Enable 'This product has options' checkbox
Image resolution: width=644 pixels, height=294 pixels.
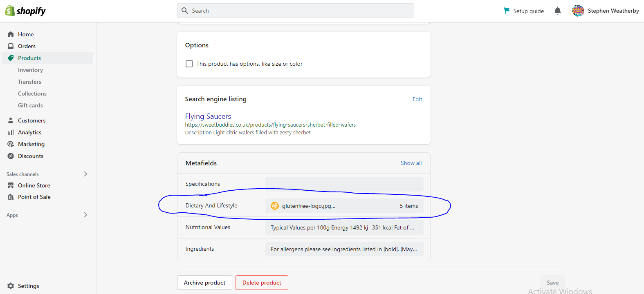(189, 64)
